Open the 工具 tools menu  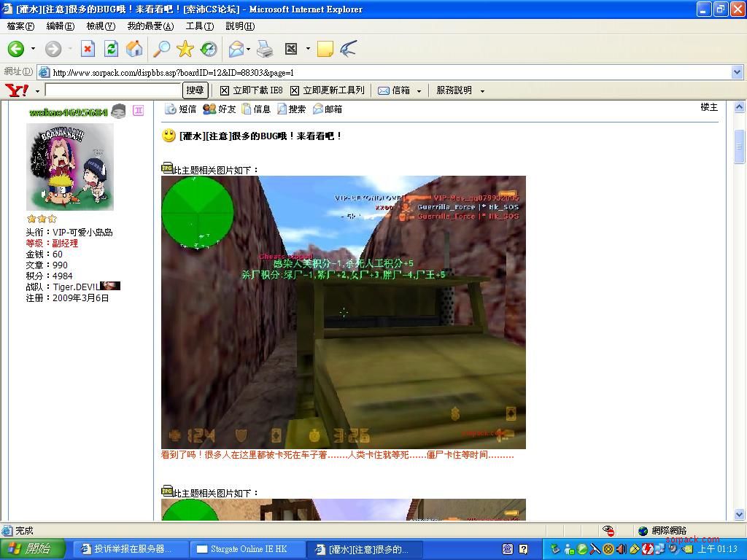[201, 26]
